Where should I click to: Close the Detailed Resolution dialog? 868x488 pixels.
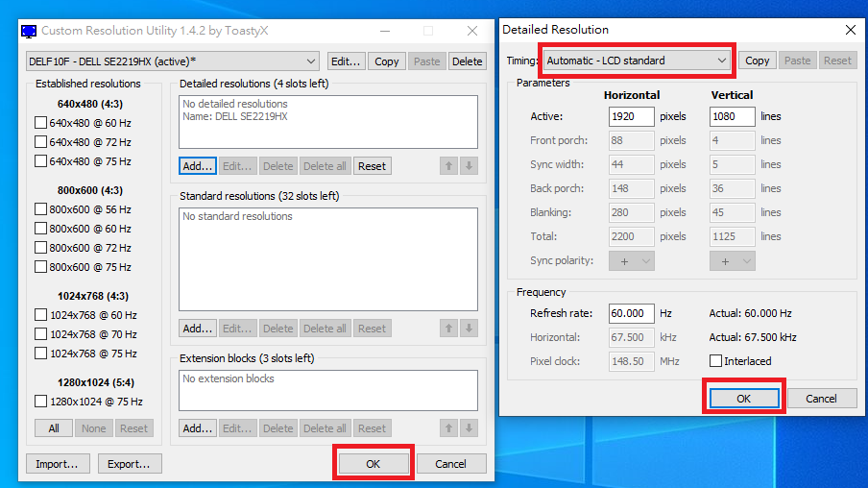pyautogui.click(x=851, y=30)
